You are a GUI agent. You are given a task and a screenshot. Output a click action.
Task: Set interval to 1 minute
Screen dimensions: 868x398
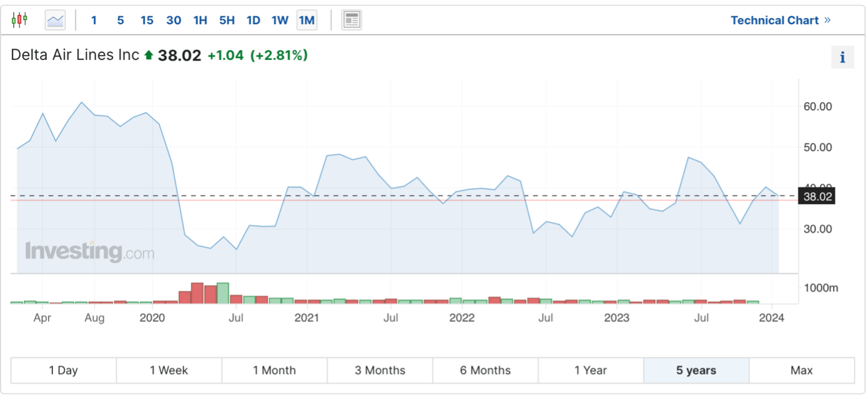tap(94, 20)
